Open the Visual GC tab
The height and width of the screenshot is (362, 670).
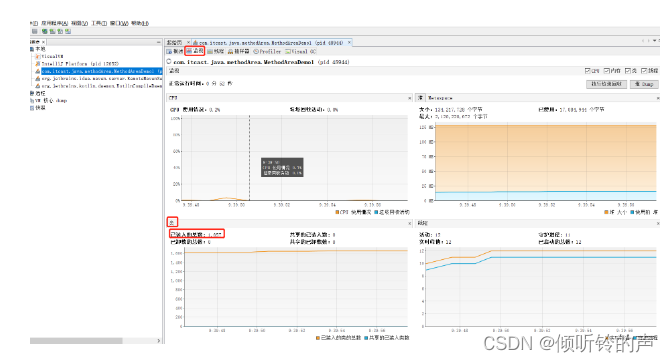click(x=301, y=51)
